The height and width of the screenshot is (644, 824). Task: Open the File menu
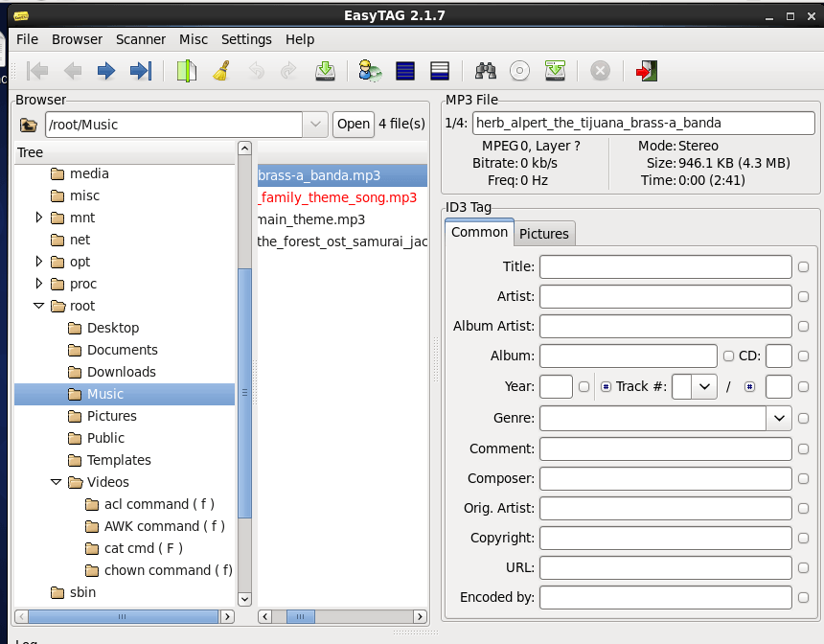[x=28, y=39]
